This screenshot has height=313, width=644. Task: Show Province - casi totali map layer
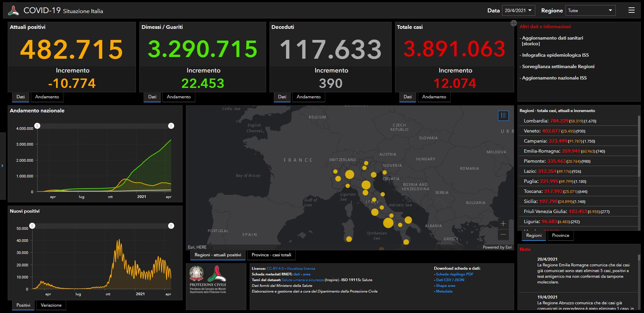(x=271, y=255)
